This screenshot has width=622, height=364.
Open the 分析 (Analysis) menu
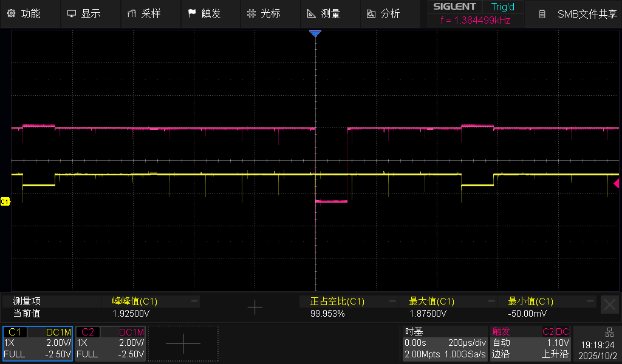coord(383,13)
